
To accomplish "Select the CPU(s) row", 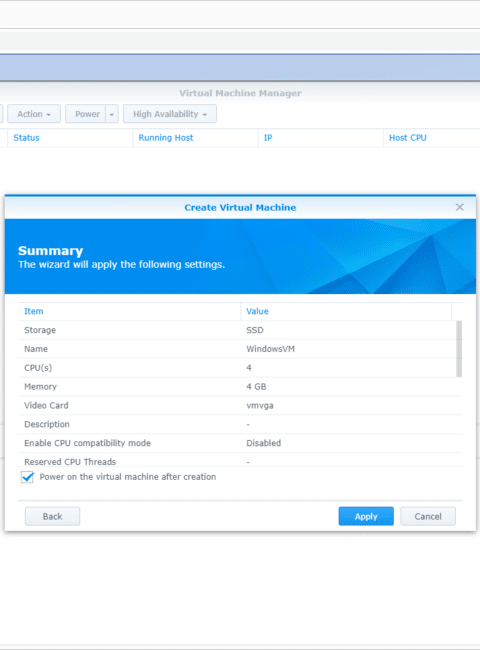I will [237, 368].
